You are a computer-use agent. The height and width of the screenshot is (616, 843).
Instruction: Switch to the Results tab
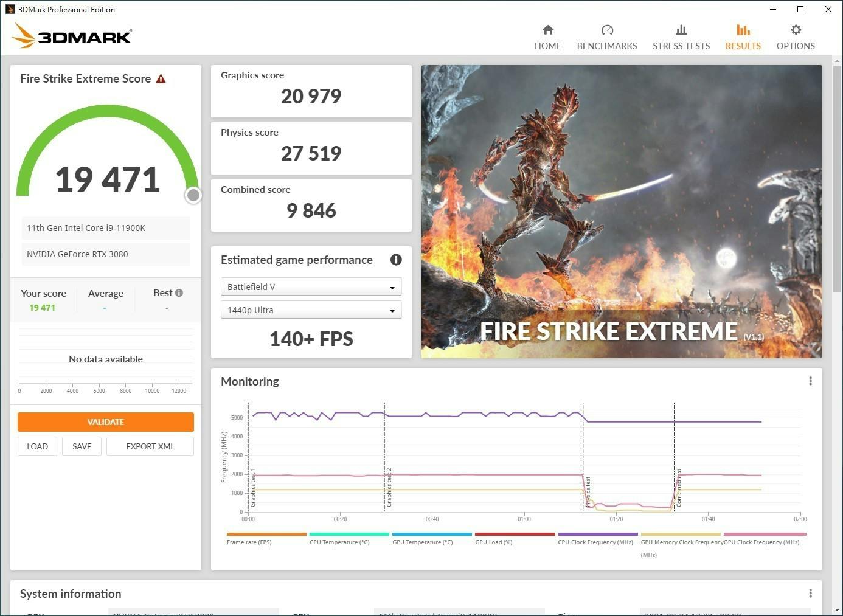(x=743, y=37)
